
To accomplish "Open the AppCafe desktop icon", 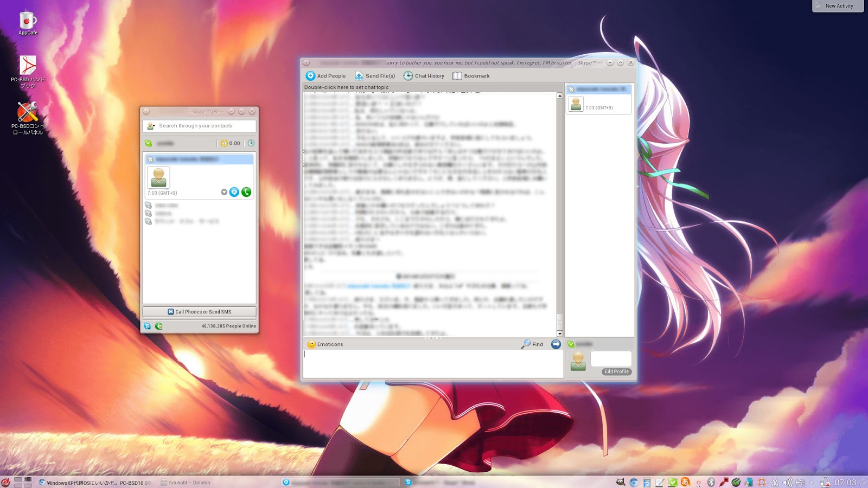I will [28, 23].
